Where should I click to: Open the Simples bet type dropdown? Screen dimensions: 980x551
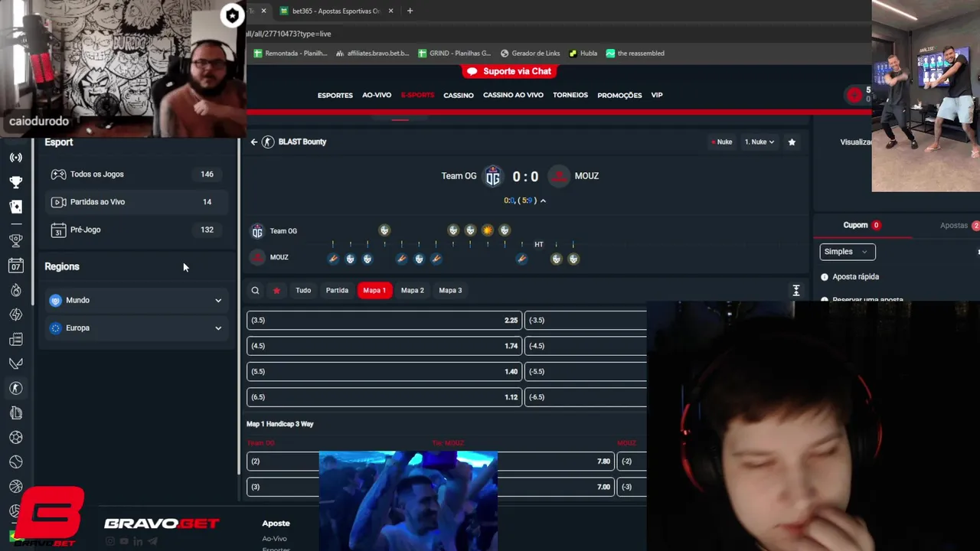tap(848, 252)
